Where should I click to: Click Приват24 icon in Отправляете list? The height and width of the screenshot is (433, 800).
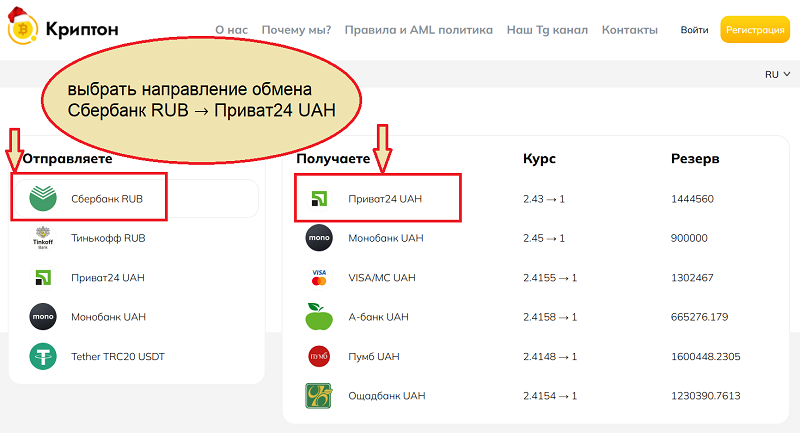pyautogui.click(x=43, y=277)
